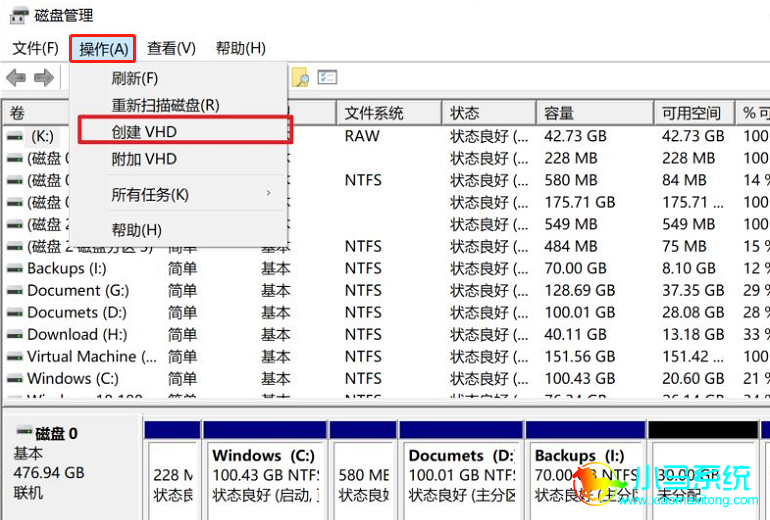The width and height of the screenshot is (770, 520).
Task: Select the Virtual Machine drive icon
Action: (x=15, y=357)
